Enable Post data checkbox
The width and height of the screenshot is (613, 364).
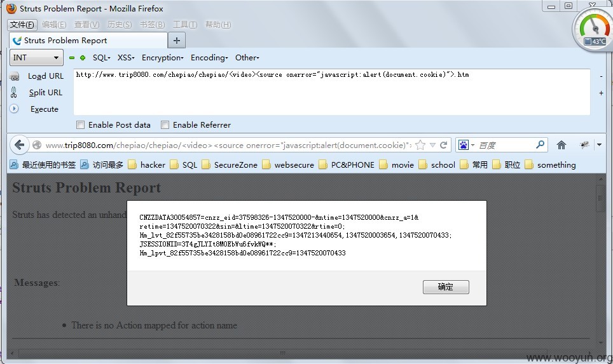pos(81,125)
